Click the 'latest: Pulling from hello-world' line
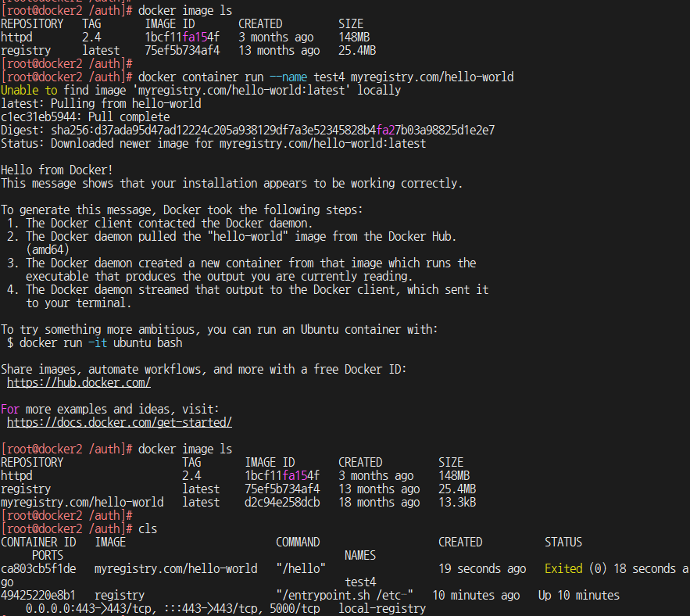Screen dimensions: 690x616 [x=101, y=104]
